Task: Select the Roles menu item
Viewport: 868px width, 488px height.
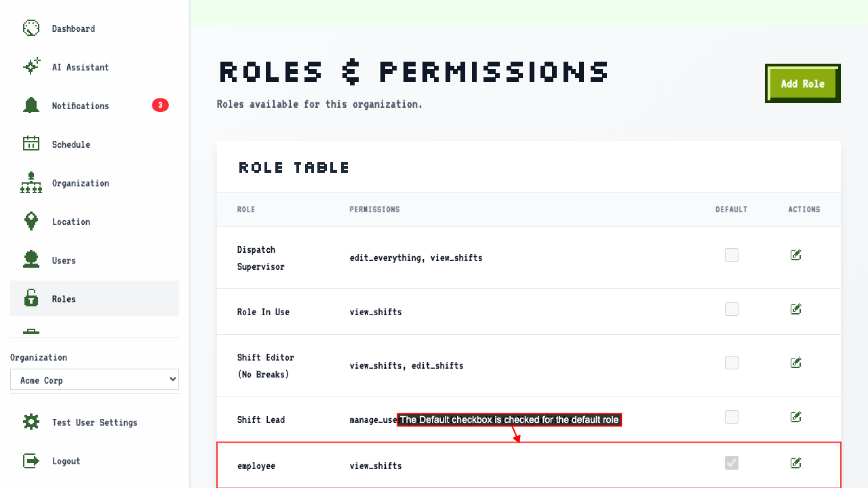Action: tap(94, 298)
